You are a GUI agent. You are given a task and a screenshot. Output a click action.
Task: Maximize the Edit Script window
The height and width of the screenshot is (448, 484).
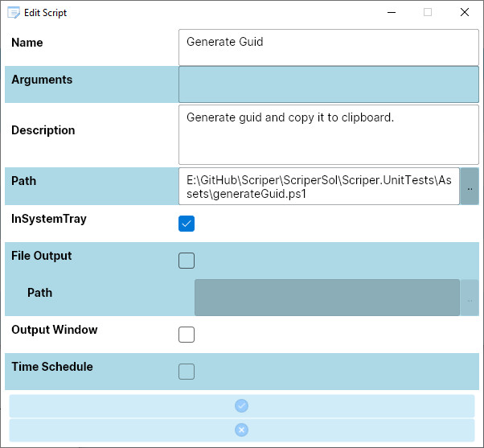click(428, 12)
